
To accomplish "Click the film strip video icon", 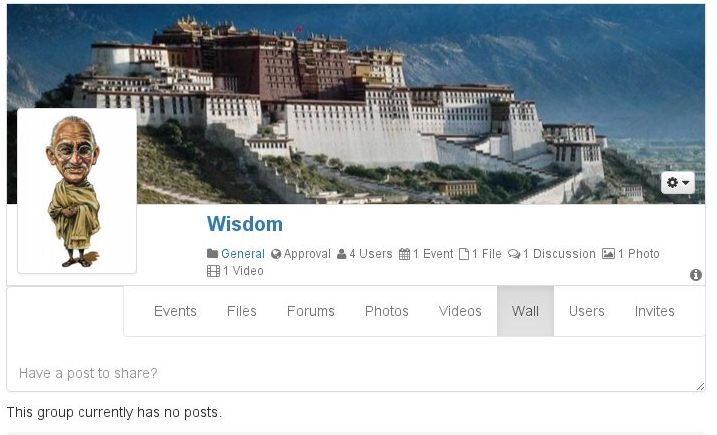I will (213, 271).
